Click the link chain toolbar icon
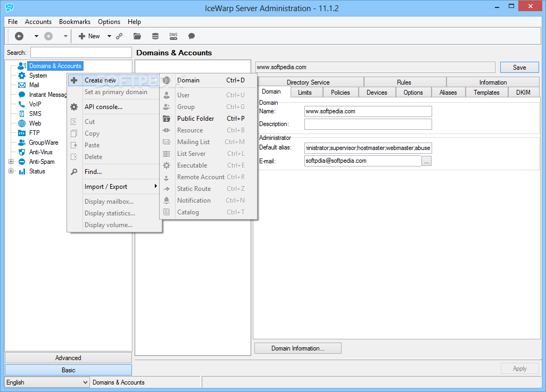 (119, 36)
